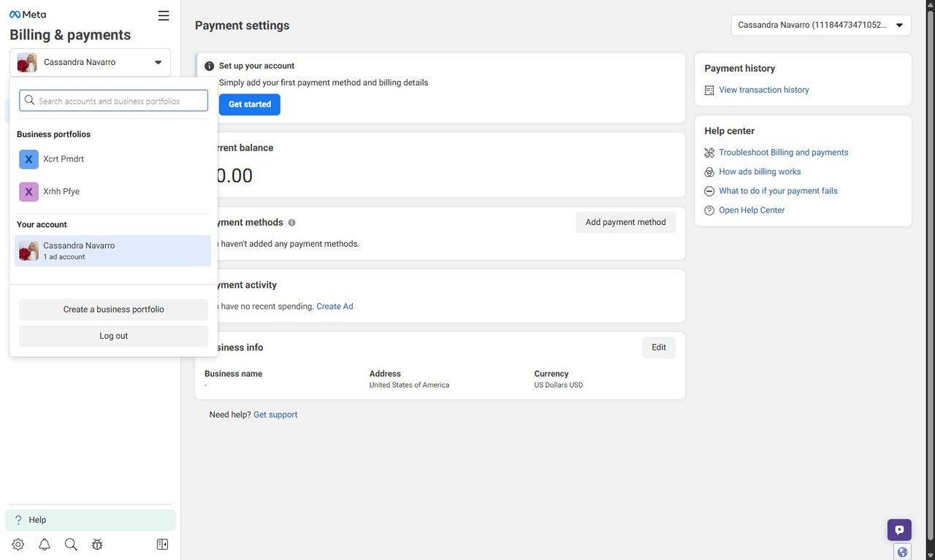Click the Billing & payments title

70,35
